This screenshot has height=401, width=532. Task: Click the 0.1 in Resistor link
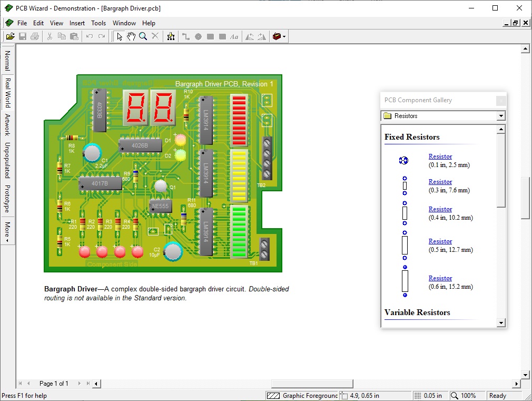coord(440,157)
